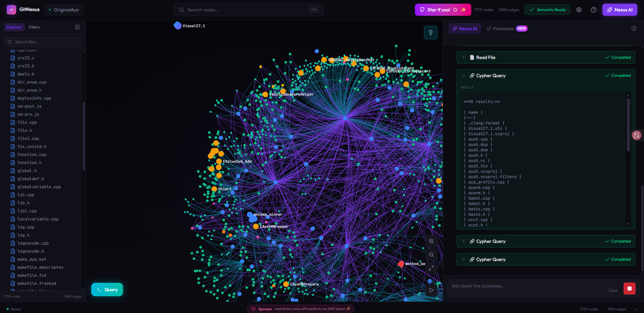Click the red stop generation button
The width and height of the screenshot is (644, 313).
[x=630, y=289]
